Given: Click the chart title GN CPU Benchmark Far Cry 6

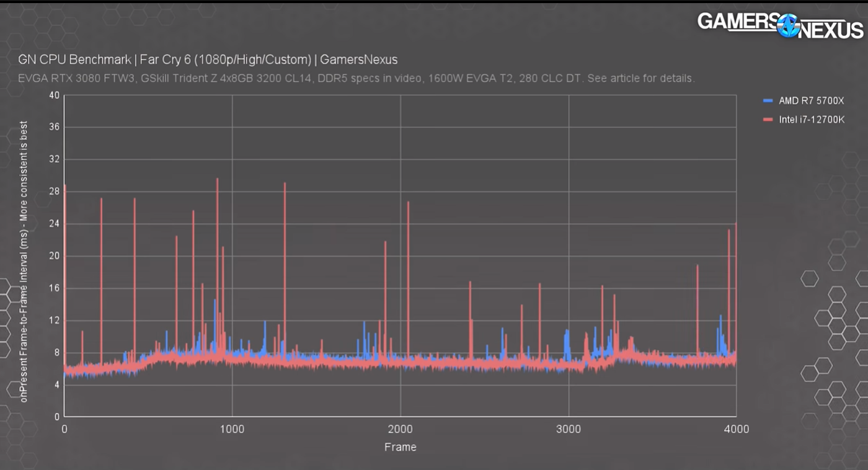Looking at the screenshot, I should 208,60.
